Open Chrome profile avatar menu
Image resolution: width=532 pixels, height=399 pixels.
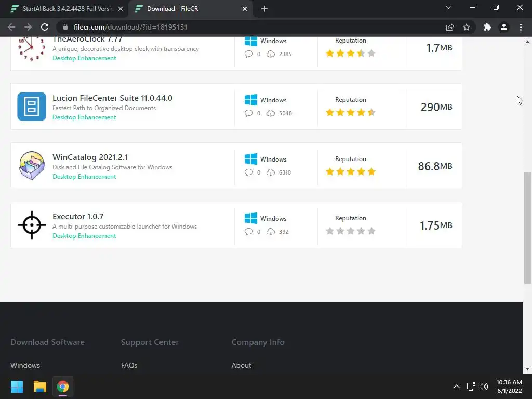click(x=504, y=27)
